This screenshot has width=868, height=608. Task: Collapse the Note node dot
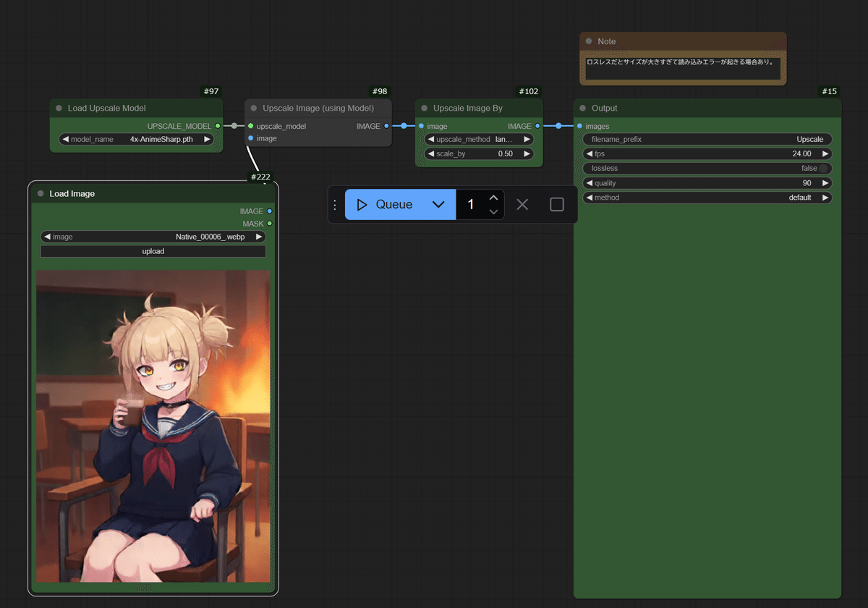click(589, 42)
